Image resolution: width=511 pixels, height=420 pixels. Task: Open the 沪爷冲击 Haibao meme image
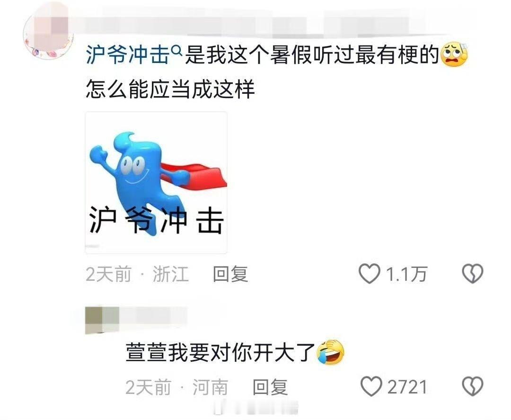coord(156,183)
